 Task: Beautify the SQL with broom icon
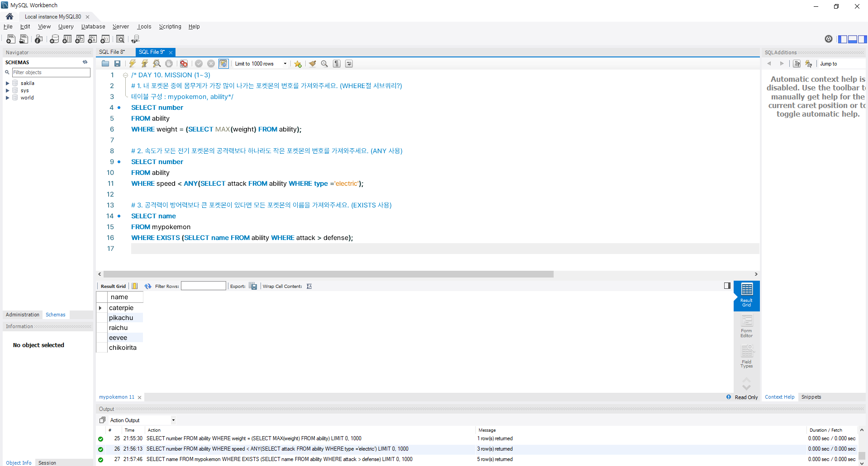coord(312,64)
